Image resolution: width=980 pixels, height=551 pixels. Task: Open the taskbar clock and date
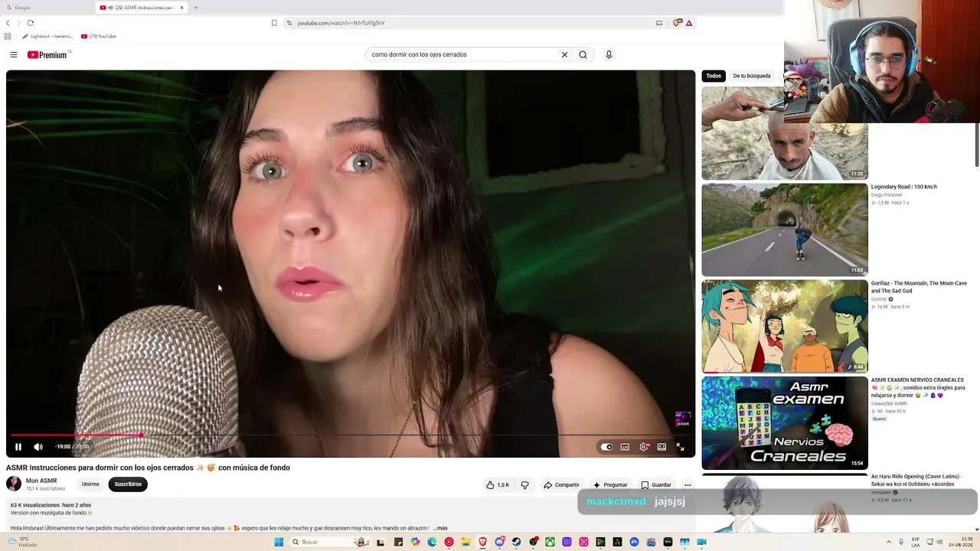(x=960, y=542)
